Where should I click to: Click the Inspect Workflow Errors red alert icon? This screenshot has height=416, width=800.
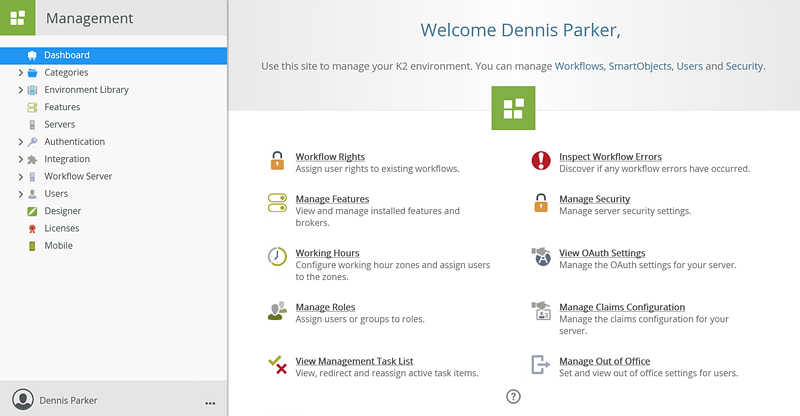pyautogui.click(x=541, y=161)
